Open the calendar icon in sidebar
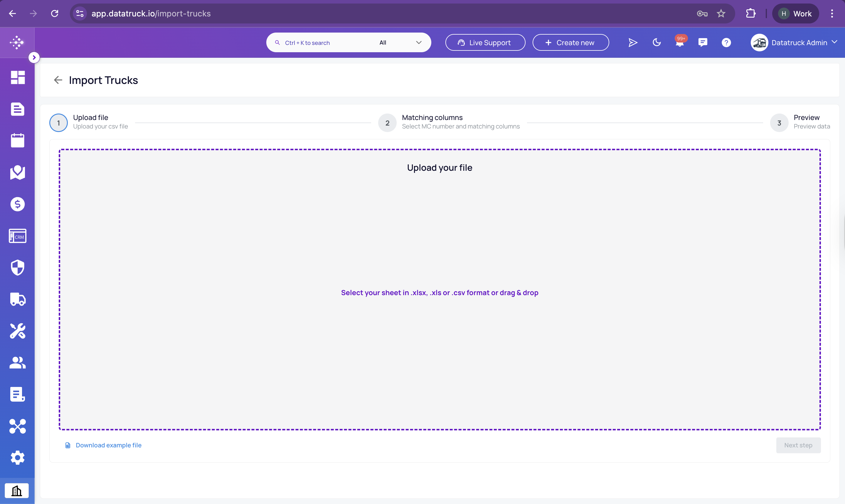The width and height of the screenshot is (845, 504). pos(17,140)
